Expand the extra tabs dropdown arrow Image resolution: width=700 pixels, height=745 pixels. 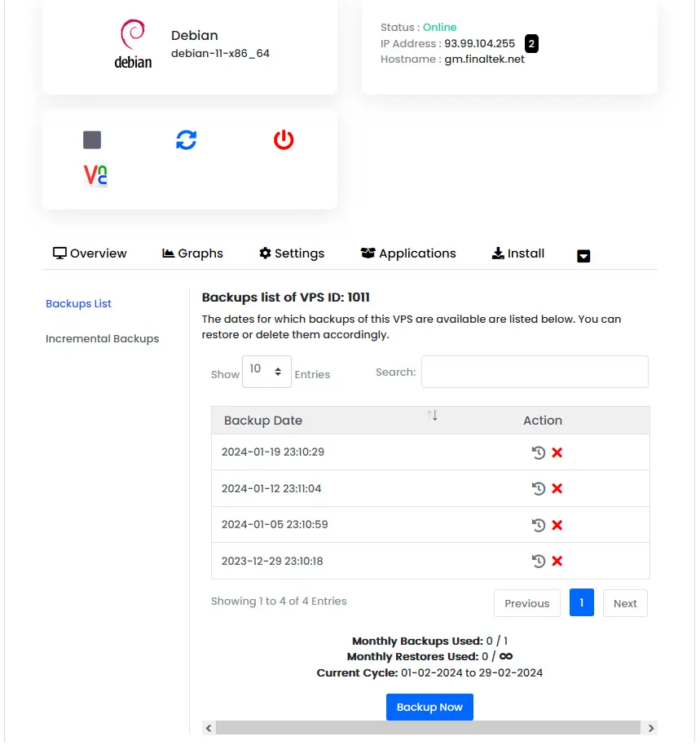click(583, 255)
